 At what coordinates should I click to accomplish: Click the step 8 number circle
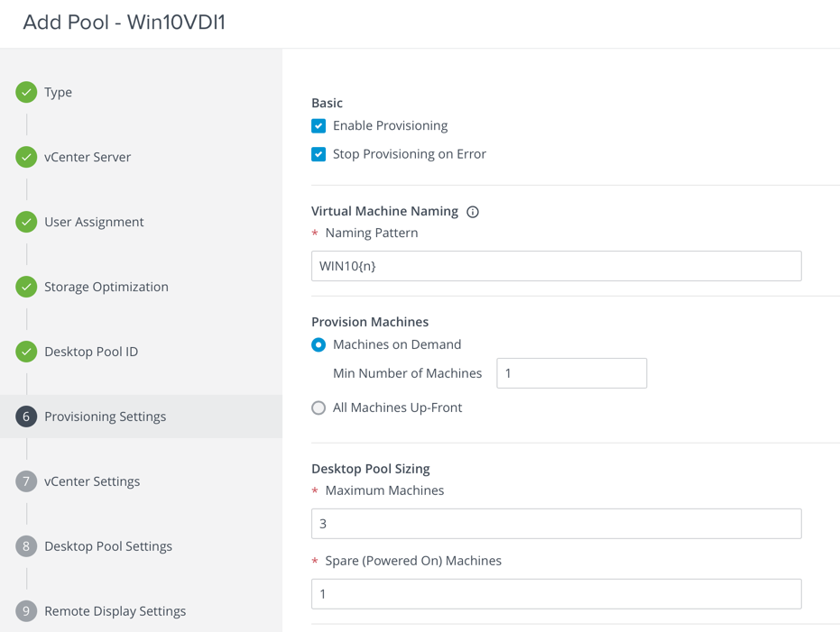point(26,546)
